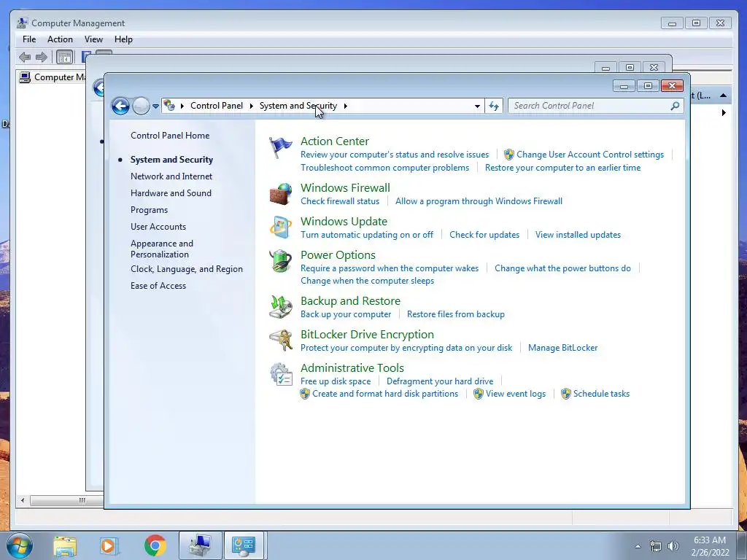Select Hardware and Sound category
Screen dimensions: 747x560
pos(171,192)
